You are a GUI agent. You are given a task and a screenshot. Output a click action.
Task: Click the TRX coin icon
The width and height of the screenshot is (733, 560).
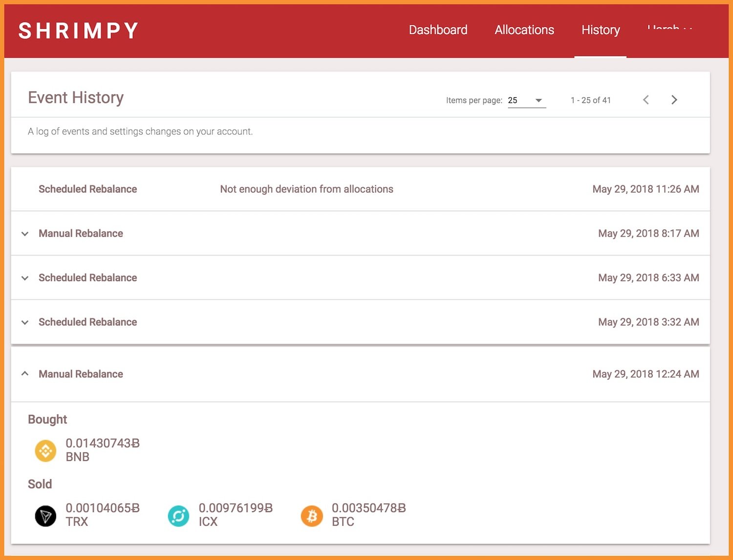[45, 516]
